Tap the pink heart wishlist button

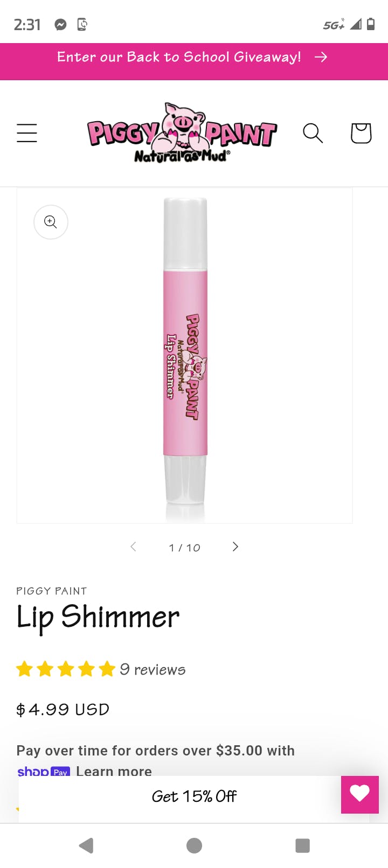pos(360,794)
